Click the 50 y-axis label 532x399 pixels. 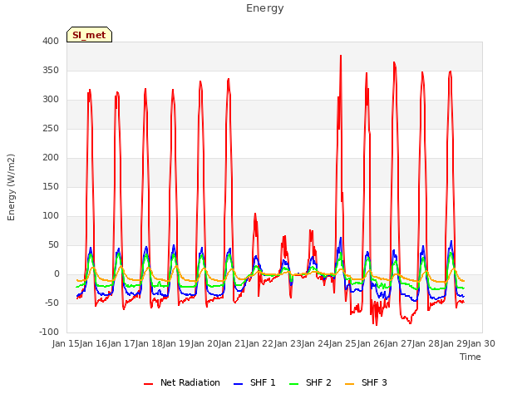click(53, 245)
